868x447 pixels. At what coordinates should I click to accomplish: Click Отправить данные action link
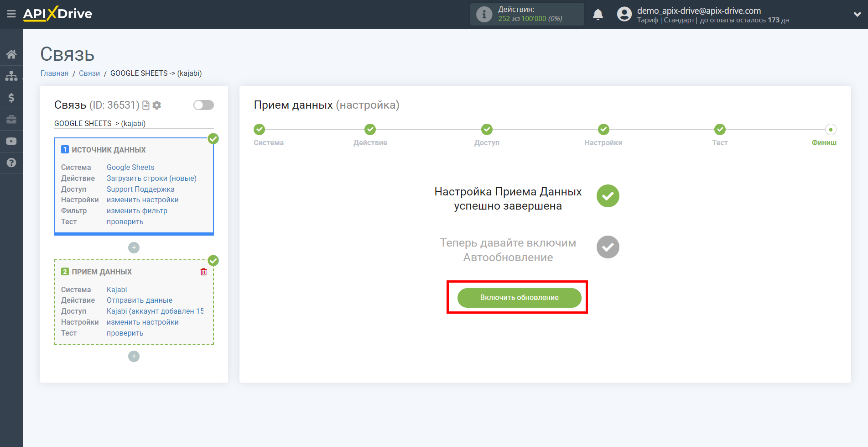pyautogui.click(x=140, y=300)
